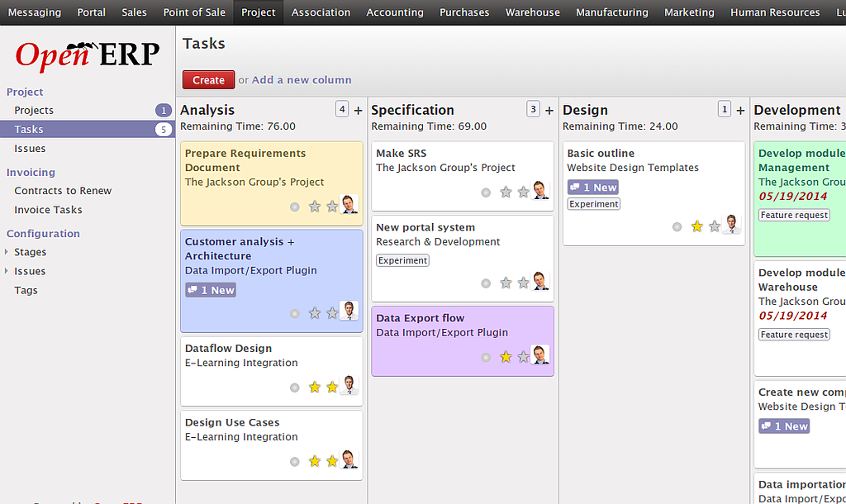The image size is (846, 504).
Task: Click Experiment tag on Basic outline card
Action: tap(593, 204)
